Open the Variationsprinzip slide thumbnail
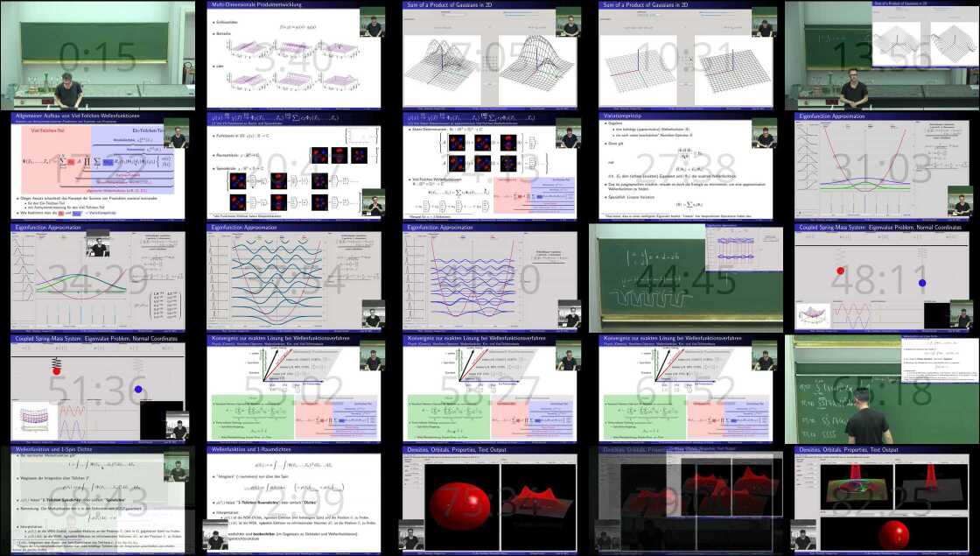The image size is (980, 556). pos(685,166)
